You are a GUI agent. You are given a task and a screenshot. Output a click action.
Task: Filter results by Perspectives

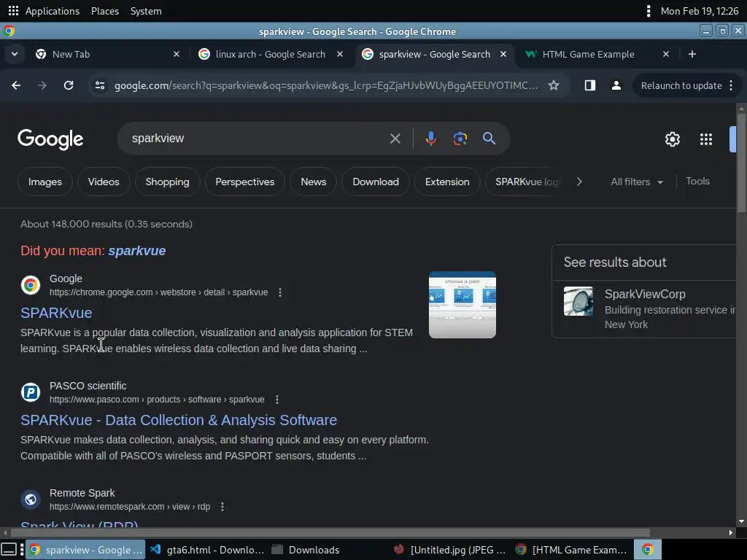click(x=245, y=182)
